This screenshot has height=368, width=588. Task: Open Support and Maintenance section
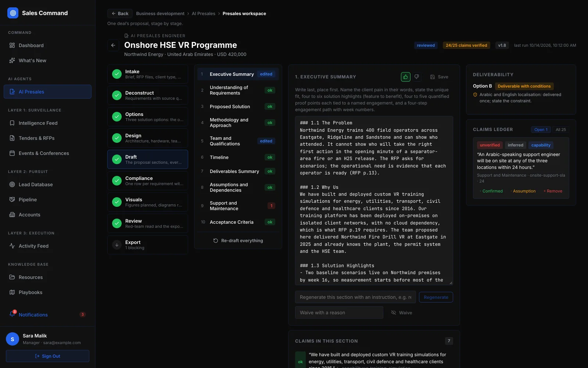coord(238,206)
